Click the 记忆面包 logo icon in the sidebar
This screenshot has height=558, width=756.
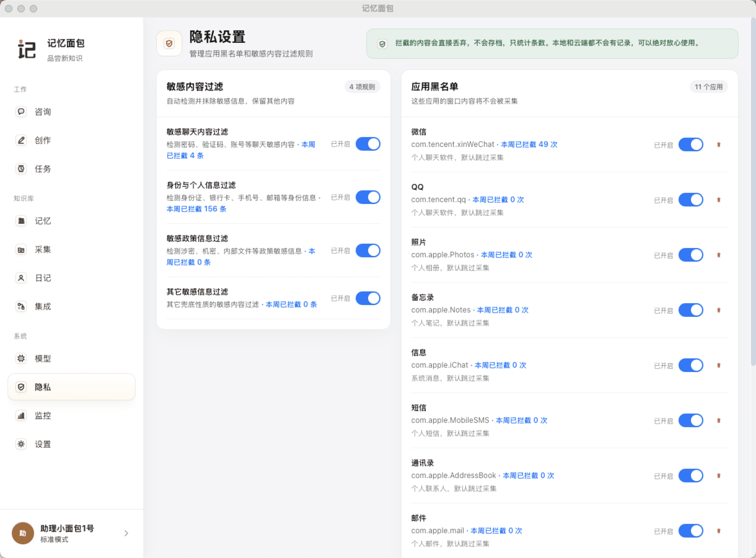[27, 49]
